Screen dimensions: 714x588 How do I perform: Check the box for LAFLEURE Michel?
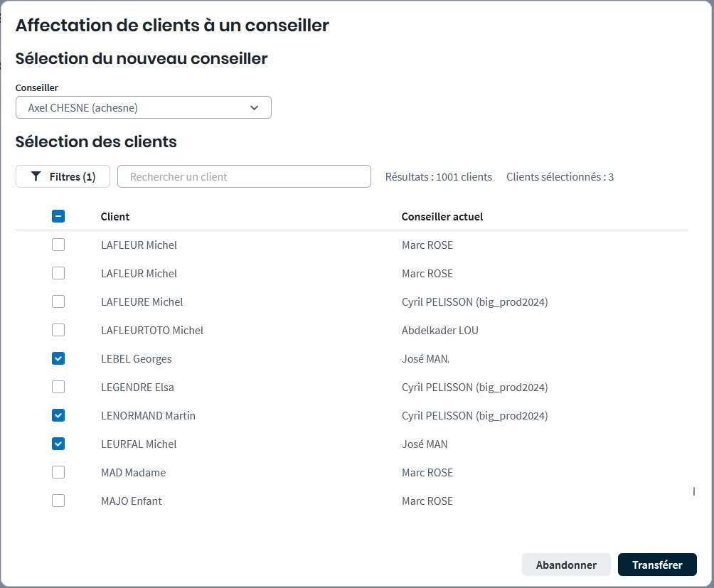pyautogui.click(x=58, y=301)
